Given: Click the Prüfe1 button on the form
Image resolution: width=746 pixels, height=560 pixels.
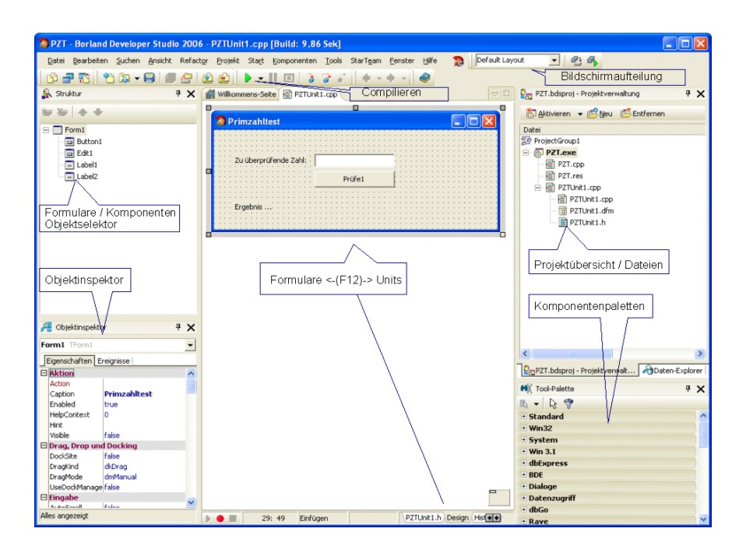Looking at the screenshot, I should pos(354,179).
